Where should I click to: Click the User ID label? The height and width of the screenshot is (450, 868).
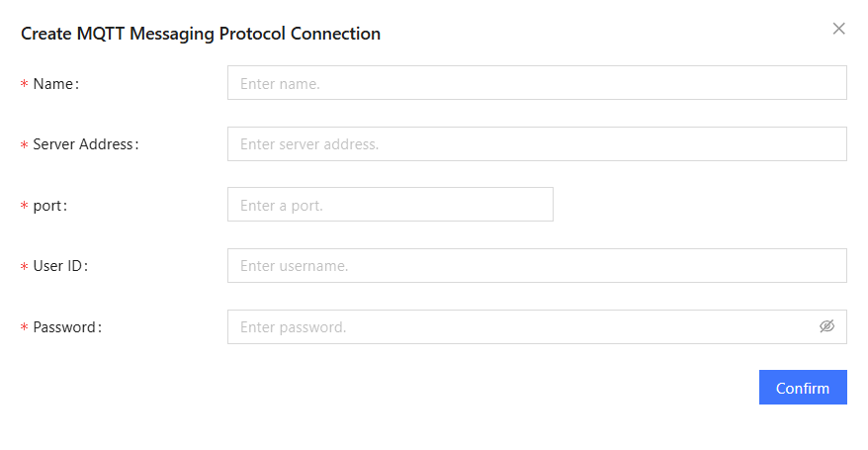pyautogui.click(x=59, y=266)
